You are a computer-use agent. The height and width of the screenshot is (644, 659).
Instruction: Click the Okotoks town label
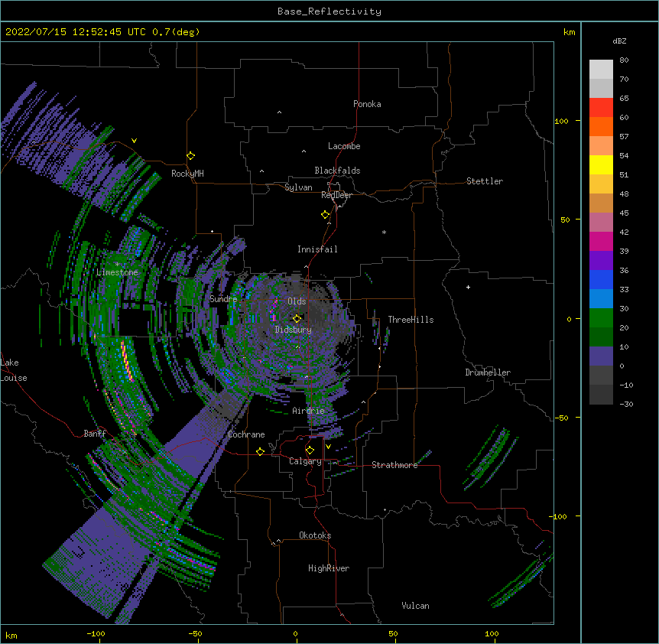(315, 535)
